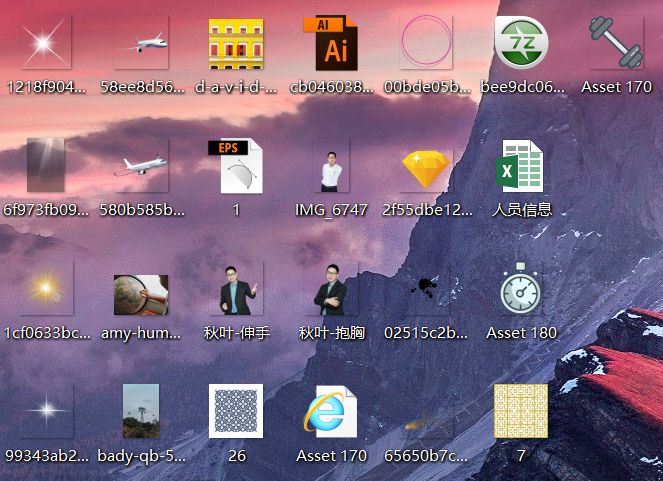Viewport: 663px width, 481px height.
Task: Open the Excel file 人员信息
Action: [x=522, y=167]
